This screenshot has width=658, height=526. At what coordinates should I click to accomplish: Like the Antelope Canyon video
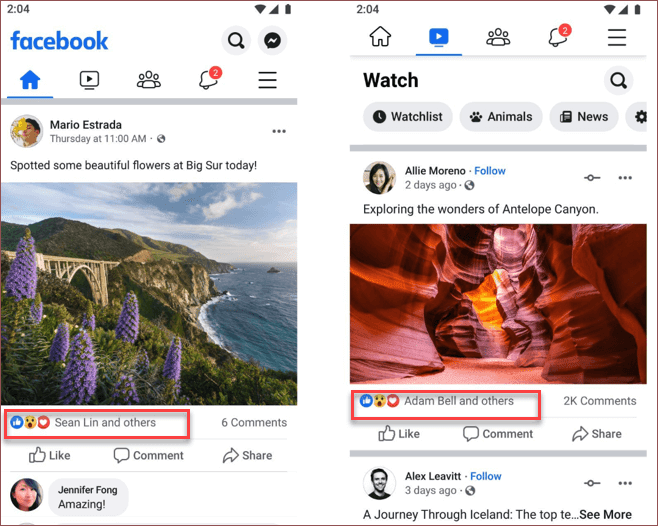(x=398, y=434)
